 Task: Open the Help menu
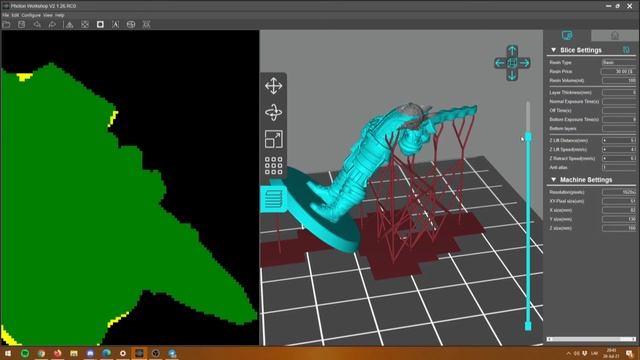[x=60, y=15]
